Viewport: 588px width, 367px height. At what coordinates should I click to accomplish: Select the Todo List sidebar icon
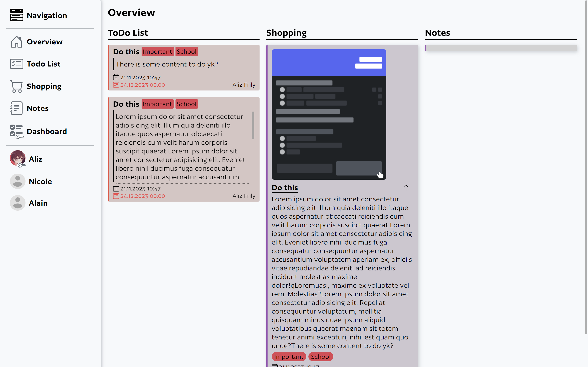pyautogui.click(x=16, y=64)
